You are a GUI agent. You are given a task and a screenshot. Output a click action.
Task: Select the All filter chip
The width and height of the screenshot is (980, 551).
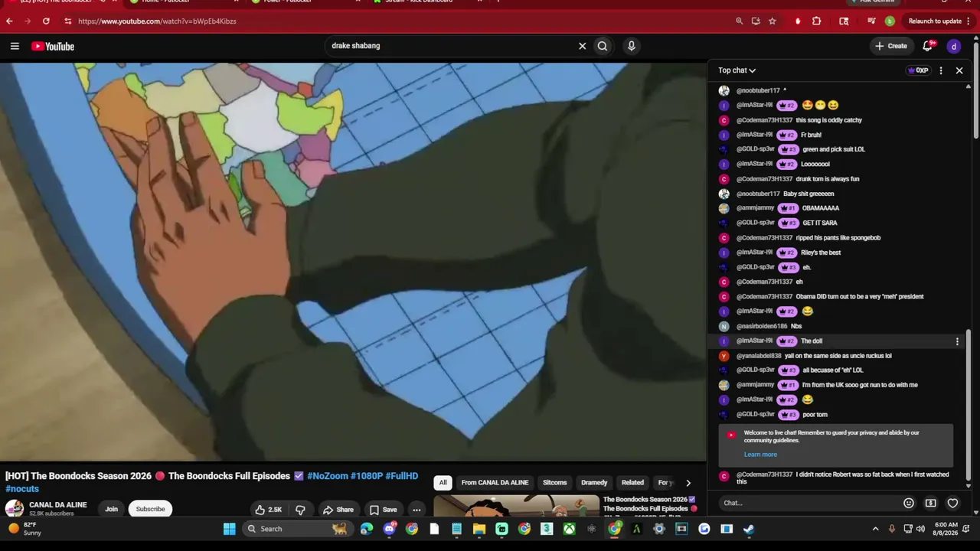443,483
